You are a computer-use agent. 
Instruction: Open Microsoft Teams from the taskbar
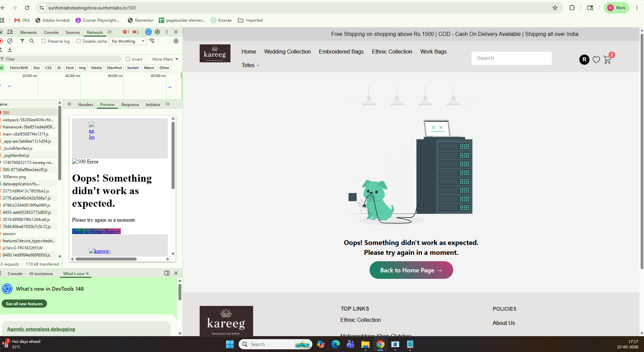point(350,344)
